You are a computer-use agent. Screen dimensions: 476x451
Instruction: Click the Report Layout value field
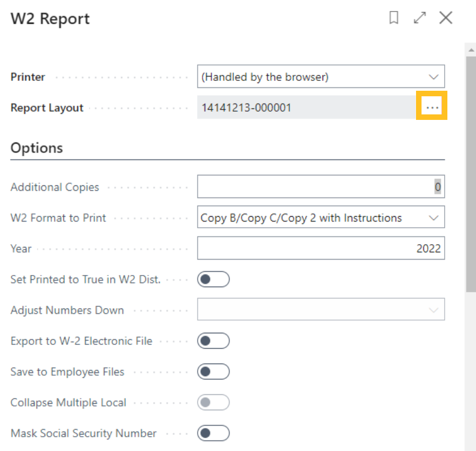click(x=305, y=107)
